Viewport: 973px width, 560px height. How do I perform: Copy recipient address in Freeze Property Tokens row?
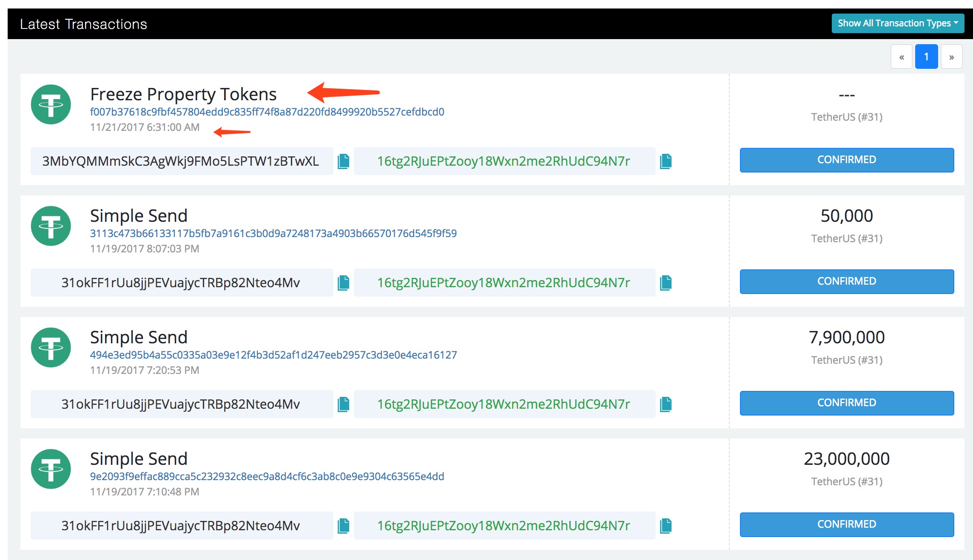(666, 161)
